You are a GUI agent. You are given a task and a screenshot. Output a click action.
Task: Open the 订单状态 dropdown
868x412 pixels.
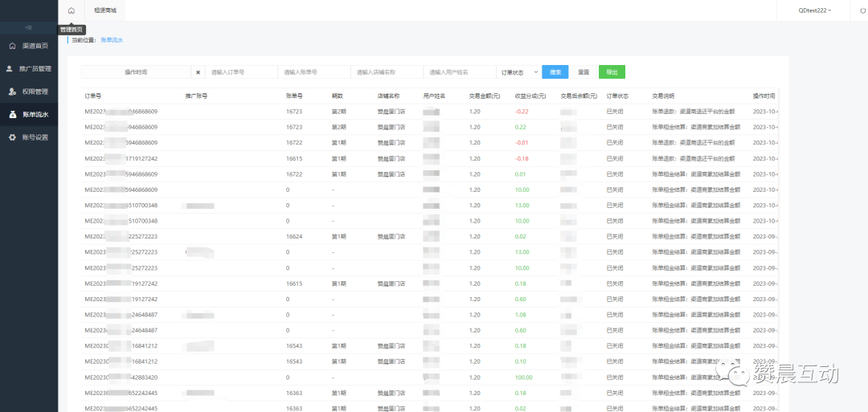pos(518,72)
